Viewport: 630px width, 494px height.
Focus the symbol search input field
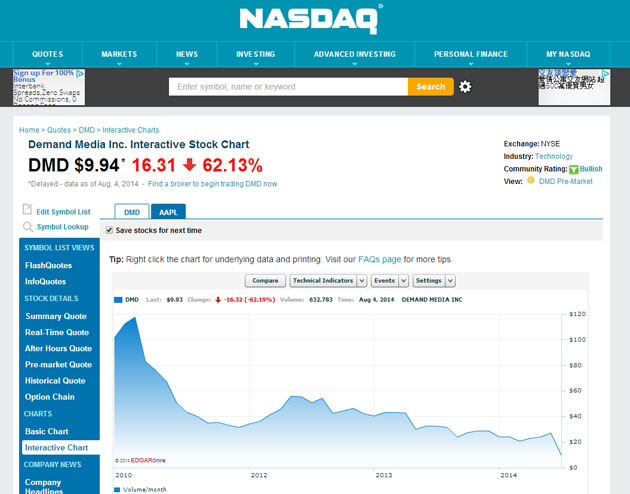click(288, 87)
